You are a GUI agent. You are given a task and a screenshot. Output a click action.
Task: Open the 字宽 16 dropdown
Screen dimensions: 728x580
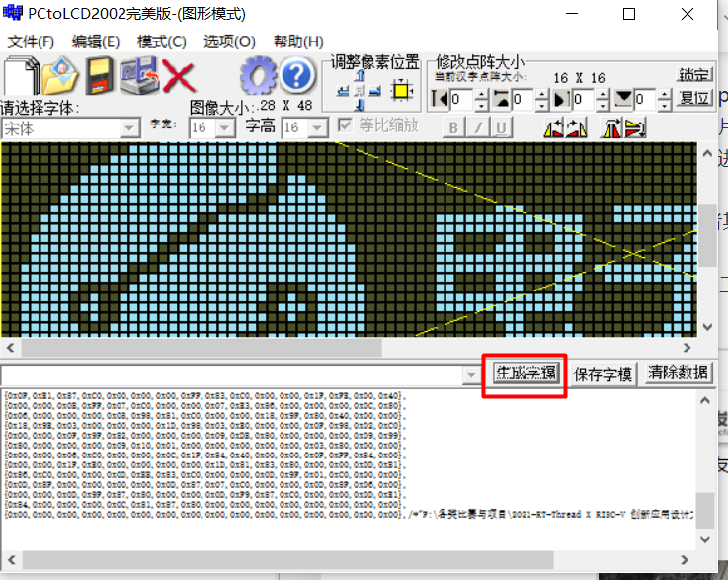tap(225, 127)
